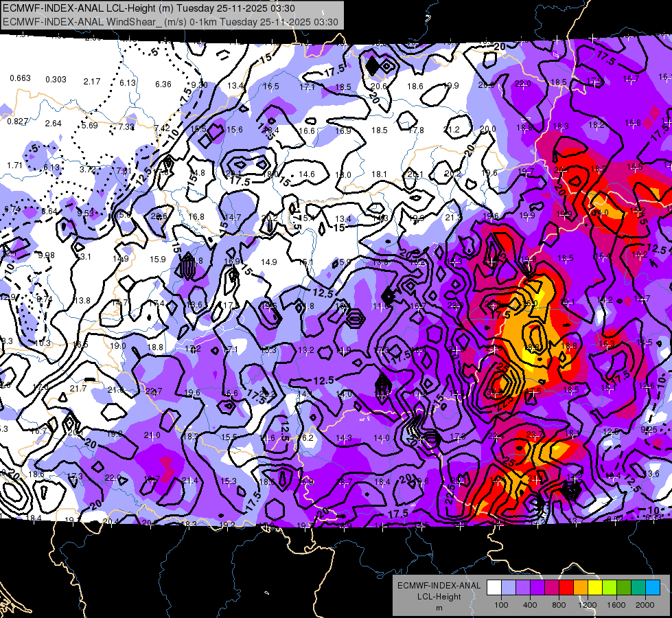672x618 pixels.
Task: Click the wind shear value "6.74"
Action: tap(12, 209)
